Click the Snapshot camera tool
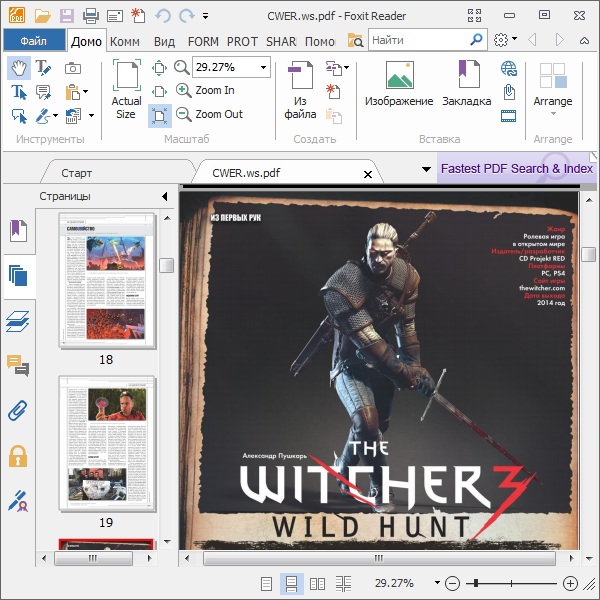This screenshot has width=600, height=600. 73,68
